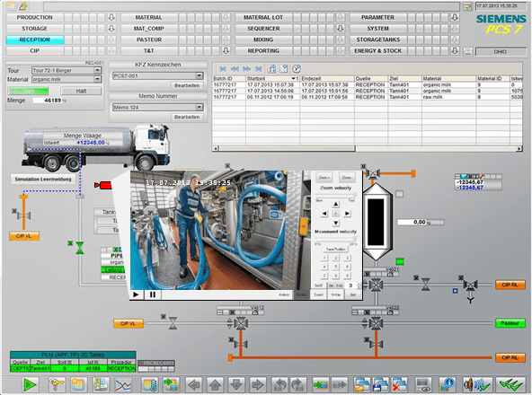Click the delete screen composition red X icon
This screenshot has width=532, height=395.
[x=399, y=385]
